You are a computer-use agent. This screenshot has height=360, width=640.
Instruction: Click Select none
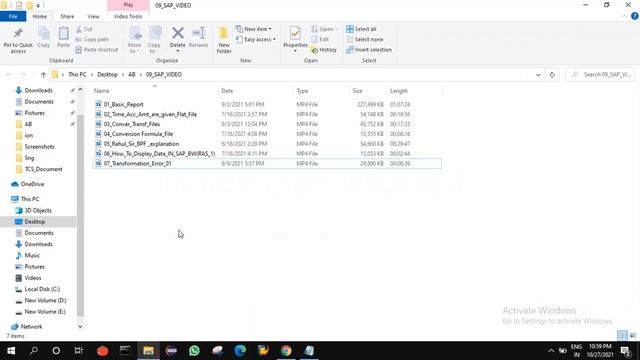pyautogui.click(x=364, y=40)
